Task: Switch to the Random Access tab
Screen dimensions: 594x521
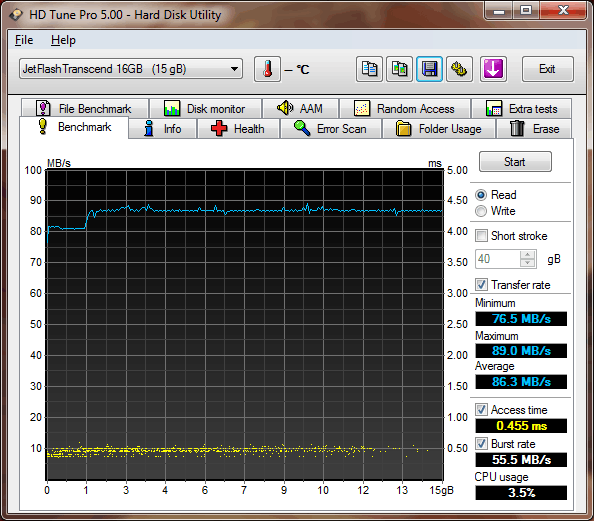Action: pyautogui.click(x=405, y=109)
